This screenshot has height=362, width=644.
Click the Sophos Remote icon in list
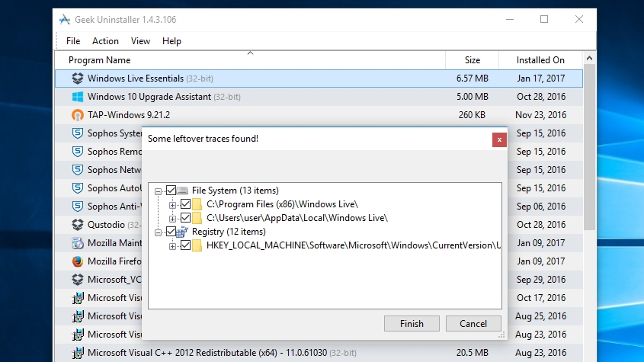(77, 152)
